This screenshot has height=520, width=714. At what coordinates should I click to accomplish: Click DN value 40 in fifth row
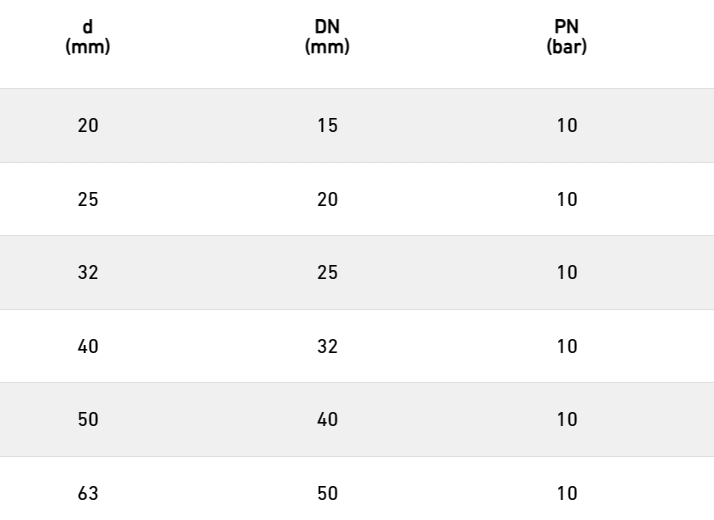tap(327, 419)
